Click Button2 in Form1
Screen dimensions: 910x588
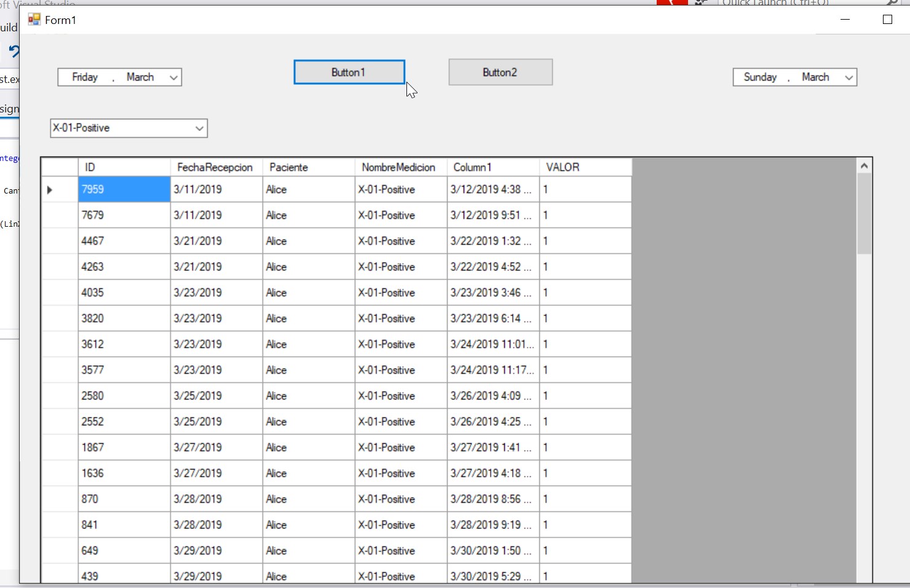[501, 72]
